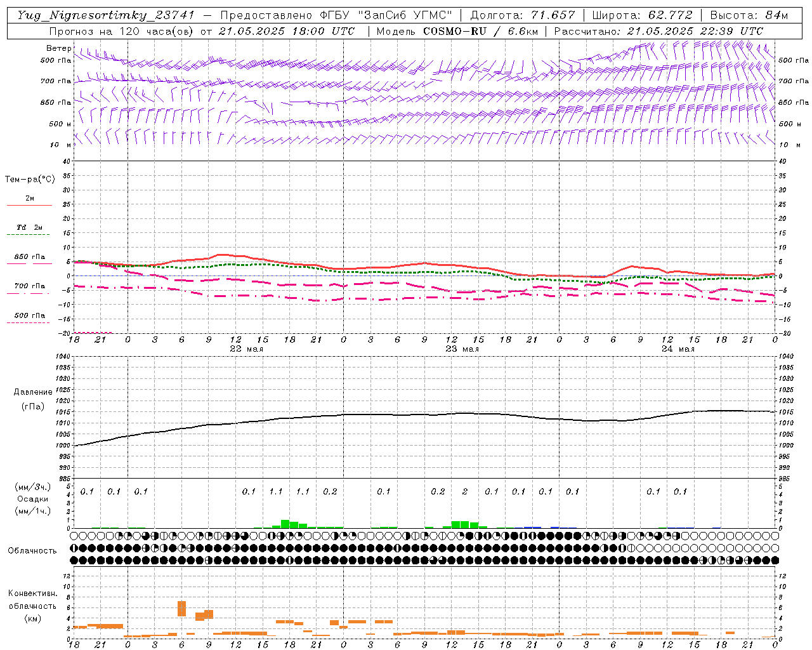Click the green dashed Td 2м legend line sample
The height and width of the screenshot is (650, 812).
[x=28, y=235]
